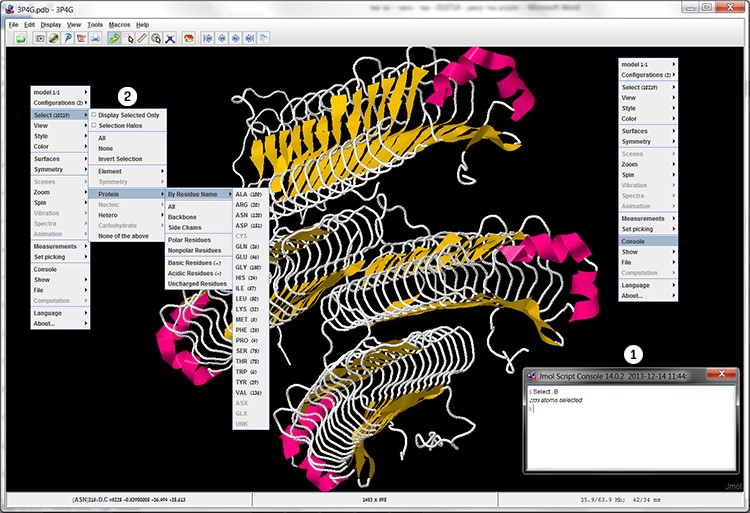
Task: Select the ruler measurement tool
Action: [142, 38]
